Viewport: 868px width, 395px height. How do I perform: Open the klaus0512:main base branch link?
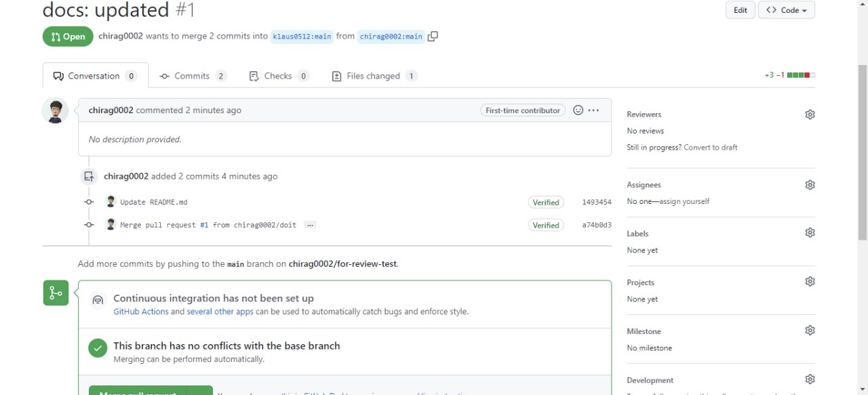(x=302, y=37)
